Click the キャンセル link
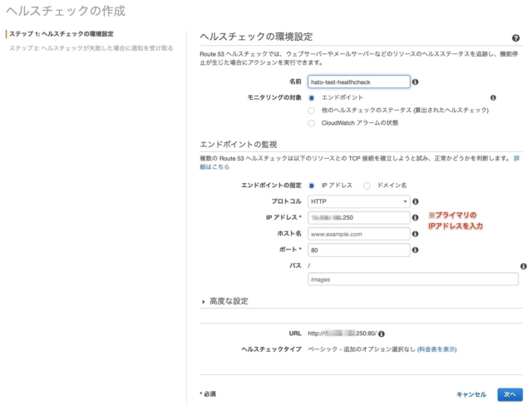 471,394
